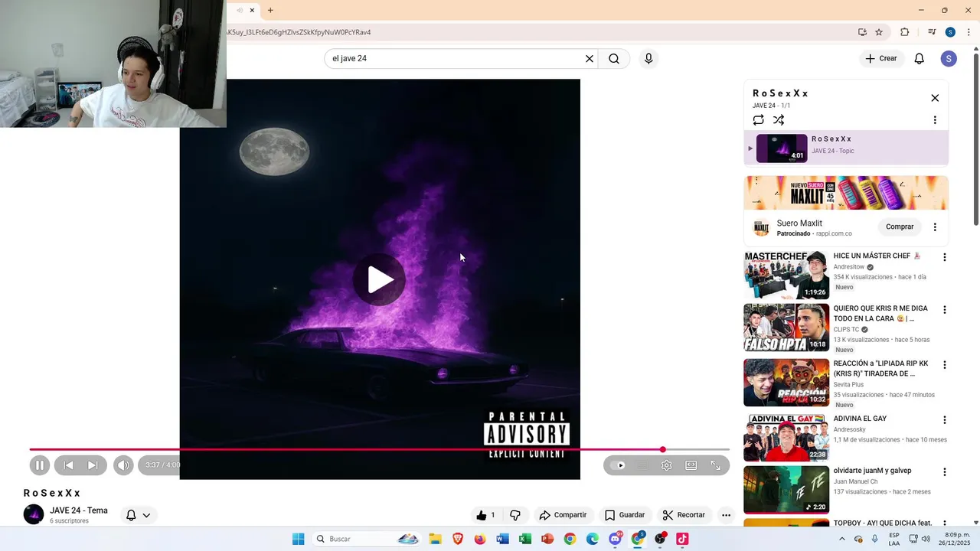This screenshot has width=980, height=551.
Task: Open options for REACCIÓN a LIPIADA video
Action: point(944,365)
